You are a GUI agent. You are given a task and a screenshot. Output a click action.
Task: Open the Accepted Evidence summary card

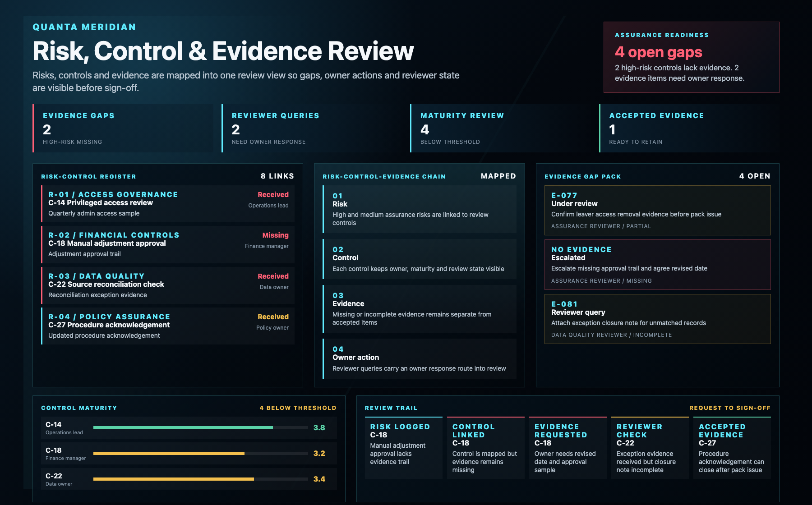coord(689,129)
